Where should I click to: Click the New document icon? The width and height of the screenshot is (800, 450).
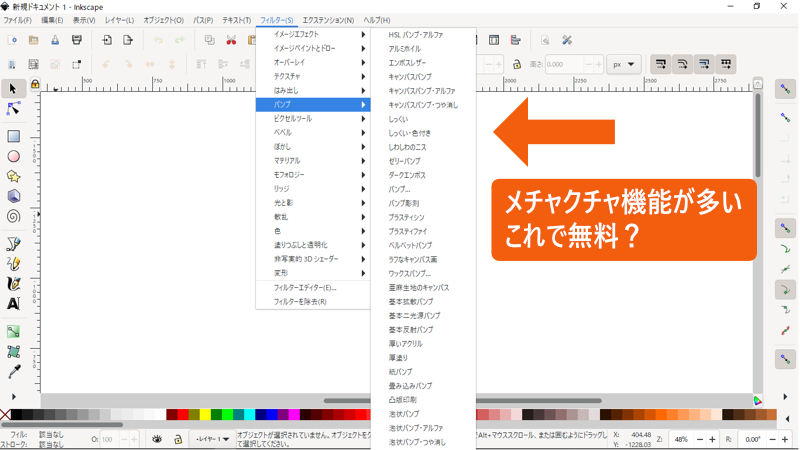pyautogui.click(x=12, y=40)
